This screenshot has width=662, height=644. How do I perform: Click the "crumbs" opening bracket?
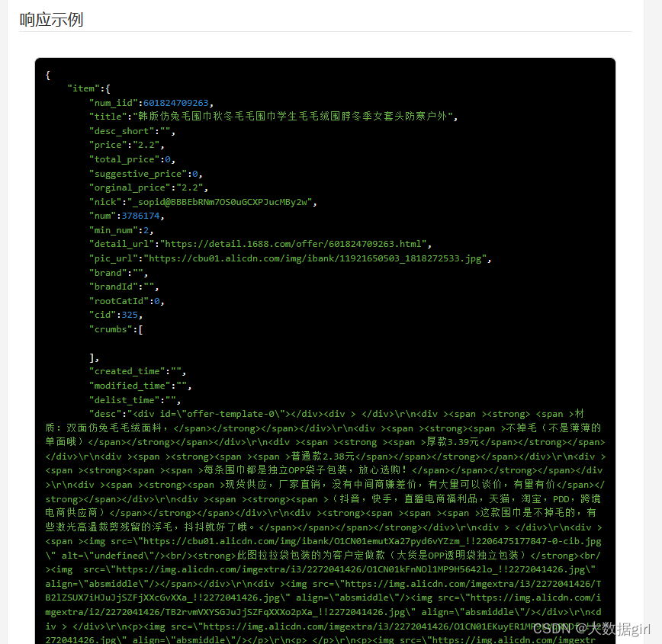point(140,329)
